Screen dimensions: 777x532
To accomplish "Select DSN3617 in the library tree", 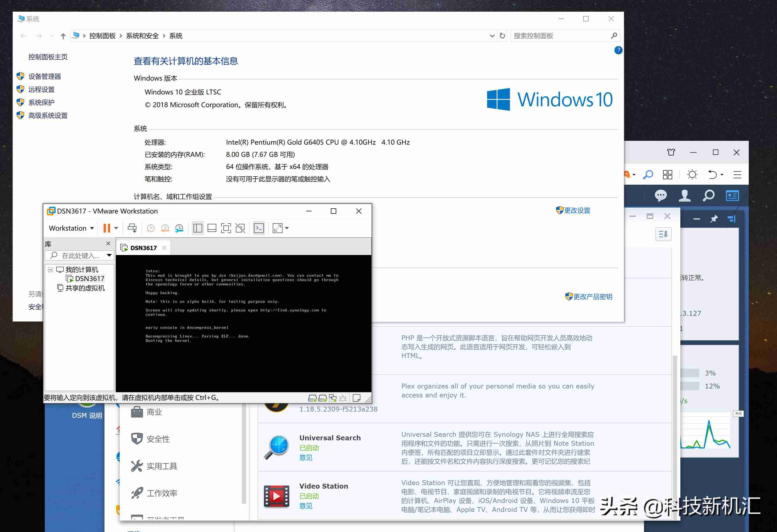I will point(85,279).
